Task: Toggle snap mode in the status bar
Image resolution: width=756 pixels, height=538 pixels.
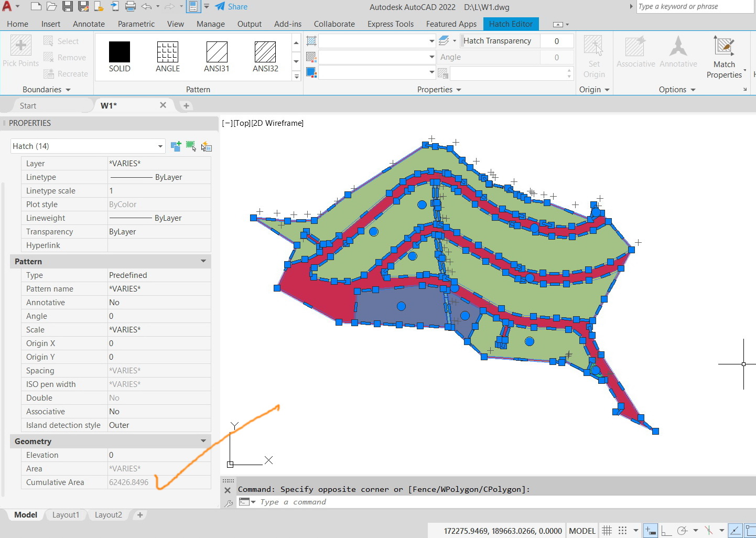Action: [622, 531]
